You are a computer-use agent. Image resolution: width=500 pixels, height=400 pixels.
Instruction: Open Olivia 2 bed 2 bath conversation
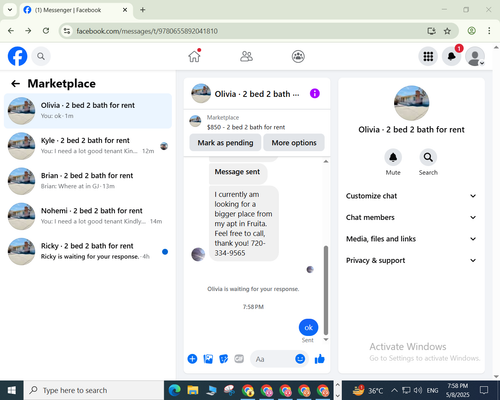pyautogui.click(x=88, y=111)
